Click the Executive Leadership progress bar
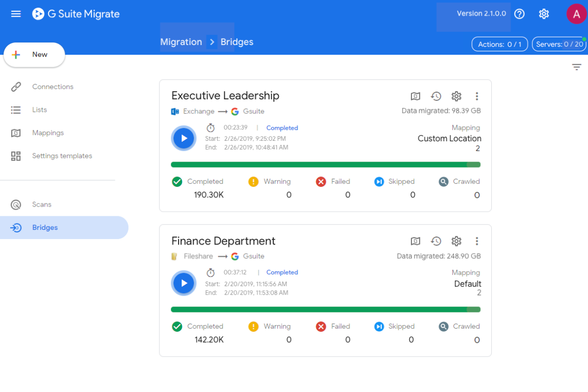 [x=325, y=165]
